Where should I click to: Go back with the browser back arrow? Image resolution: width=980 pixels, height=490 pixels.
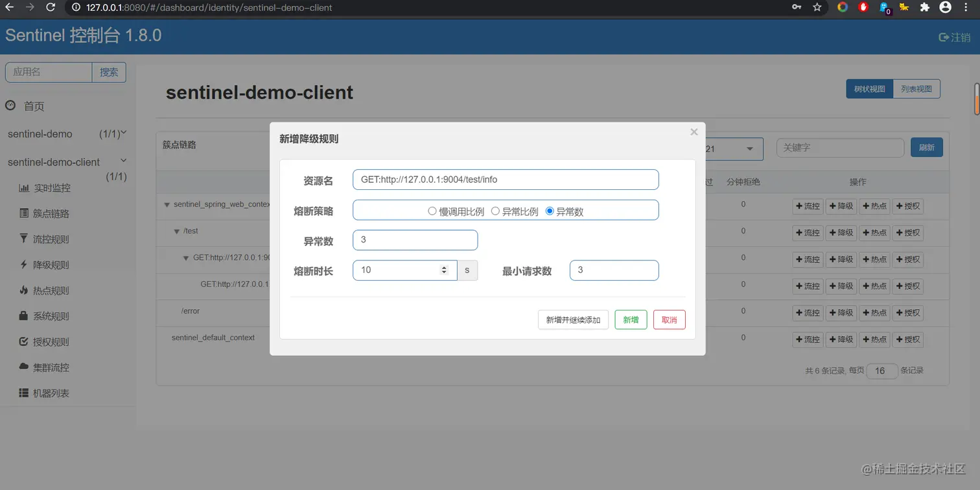coord(10,8)
